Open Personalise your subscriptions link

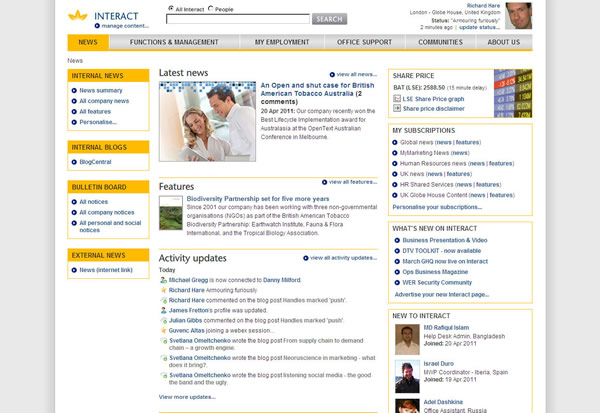click(437, 206)
